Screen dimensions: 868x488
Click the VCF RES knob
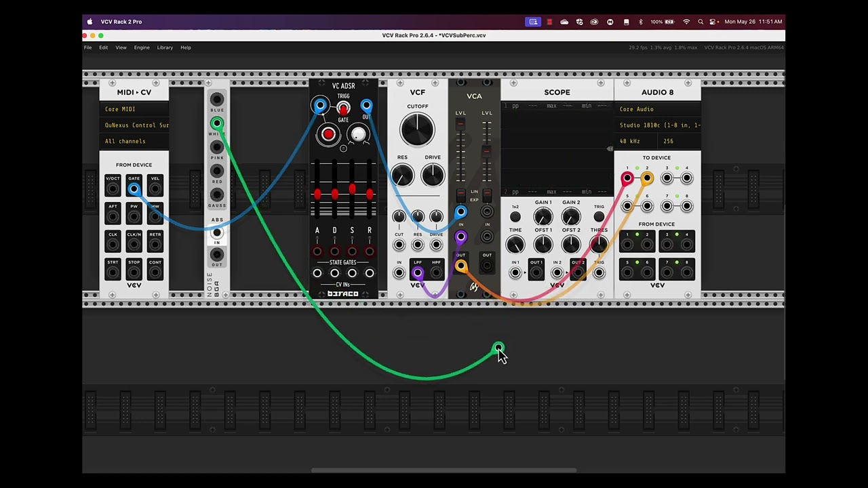point(402,176)
